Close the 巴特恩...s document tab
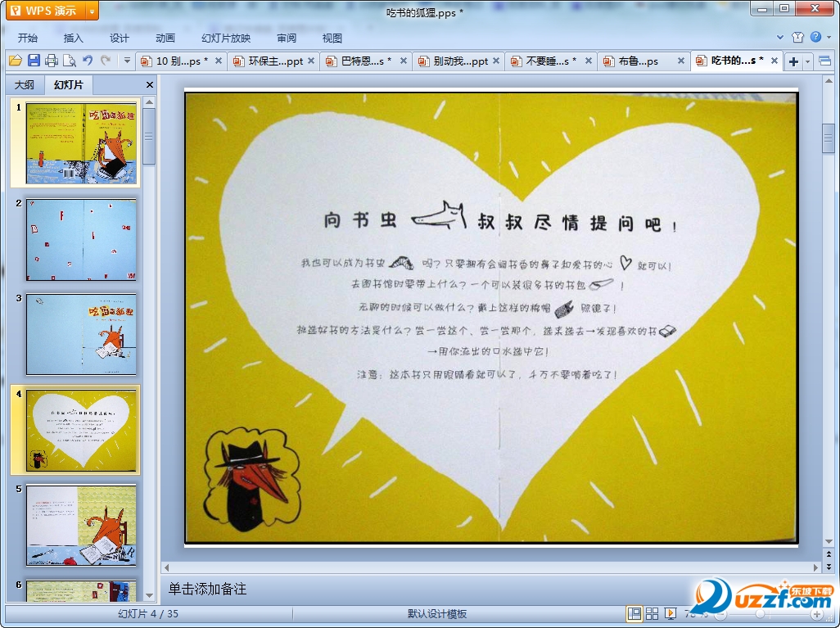 coord(404,61)
